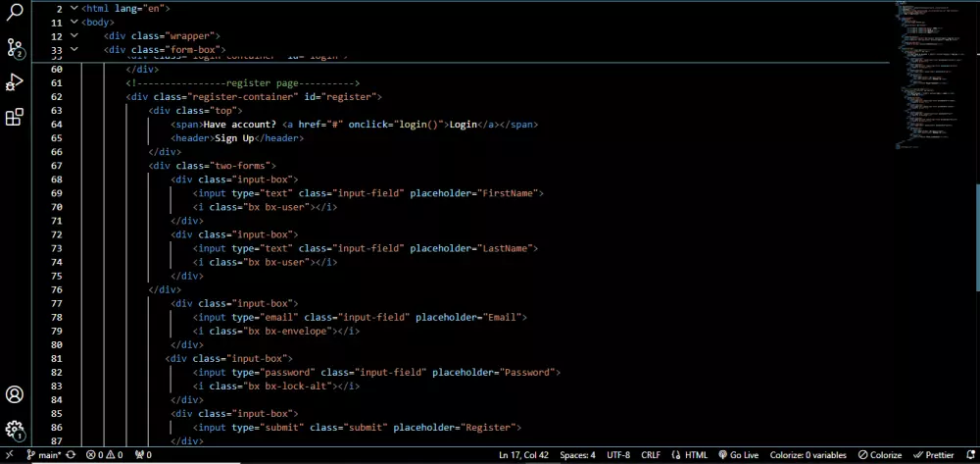Click the remote window icon in status bar
980x464 pixels.
[x=10, y=454]
